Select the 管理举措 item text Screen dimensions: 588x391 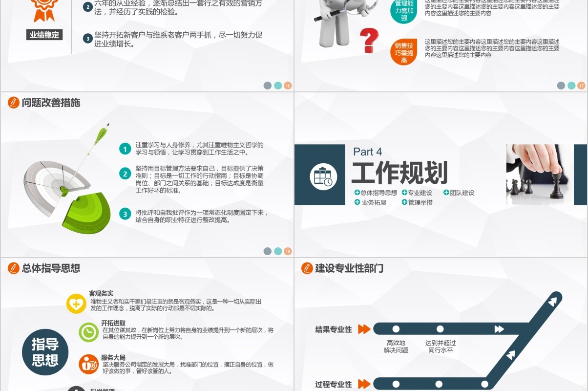[x=420, y=202]
